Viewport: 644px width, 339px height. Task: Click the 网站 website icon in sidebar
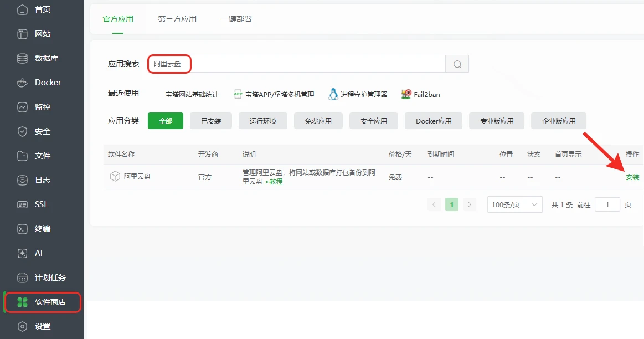[22, 34]
